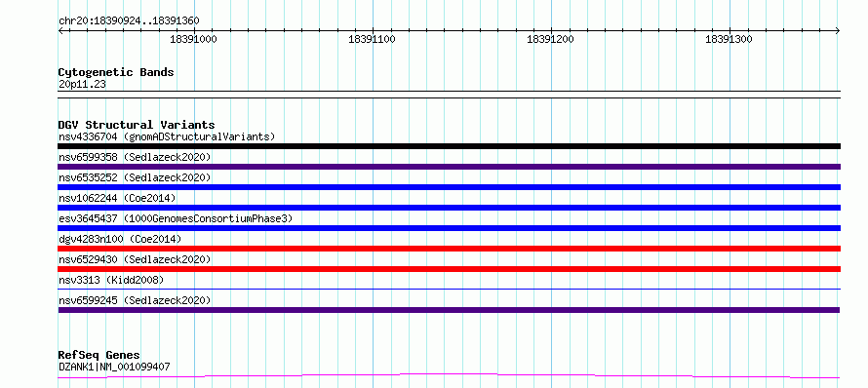The height and width of the screenshot is (388, 868).
Task: Select the 20p11.23 band label
Action: click(82, 84)
